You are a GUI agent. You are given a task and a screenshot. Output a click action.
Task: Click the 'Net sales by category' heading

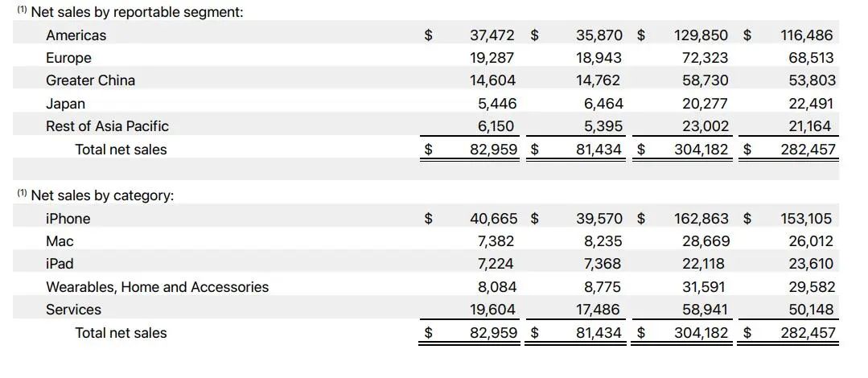[102, 195]
